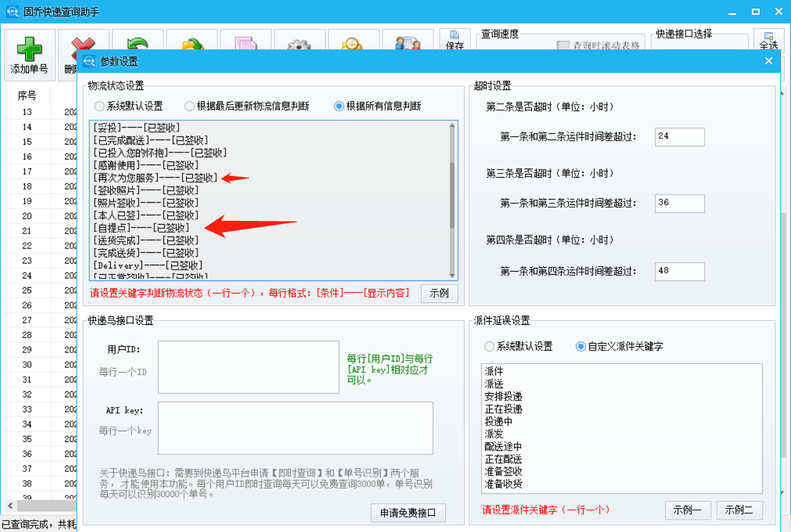Viewport: 791px width, 532px height.
Task: Click the green plus 添加单号 toolbar button
Action: pyautogui.click(x=29, y=55)
